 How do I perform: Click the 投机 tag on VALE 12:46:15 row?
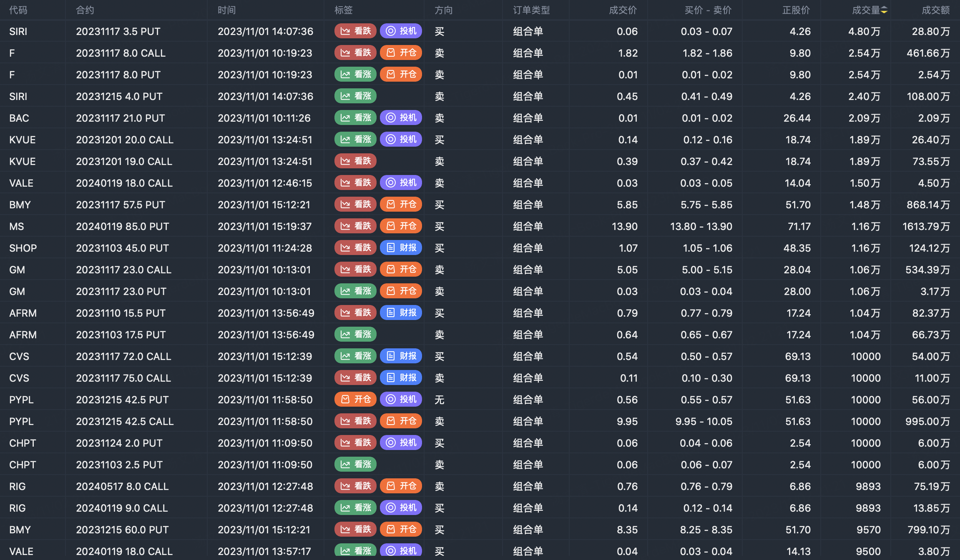point(401,182)
